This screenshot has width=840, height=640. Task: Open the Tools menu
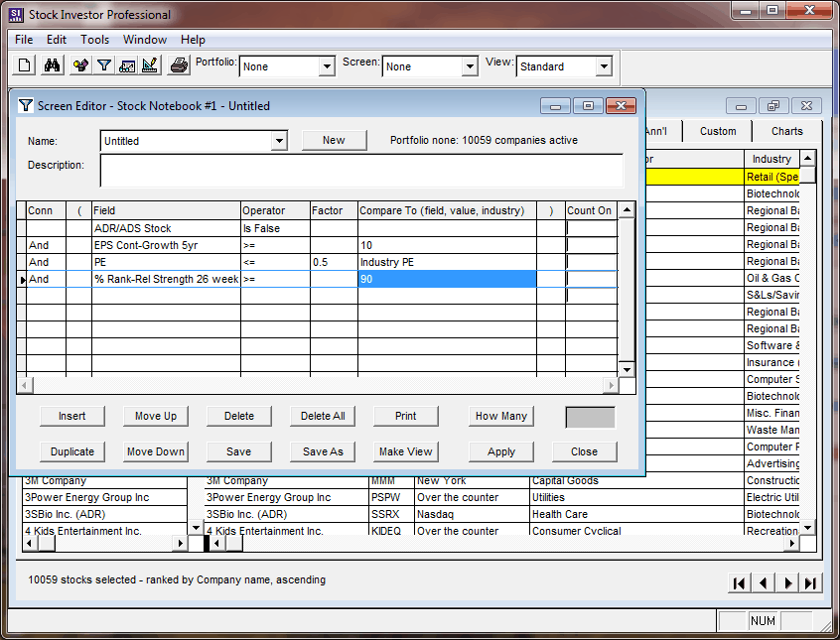click(x=95, y=40)
